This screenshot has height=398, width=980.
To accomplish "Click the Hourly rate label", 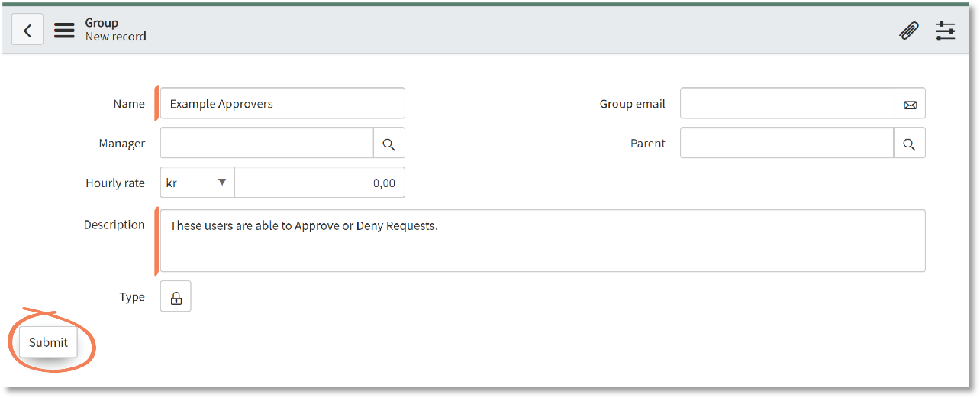I will [115, 183].
